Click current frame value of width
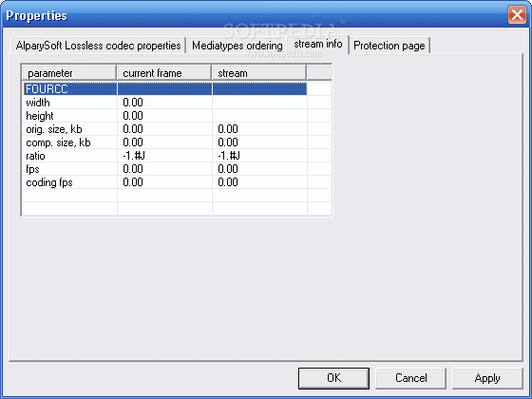The image size is (532, 399). coord(133,103)
